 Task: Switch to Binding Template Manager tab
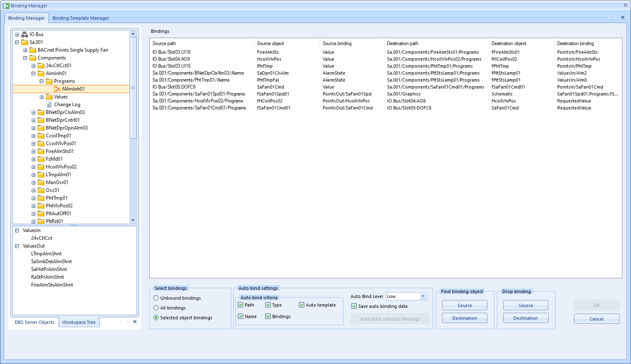tap(81, 18)
